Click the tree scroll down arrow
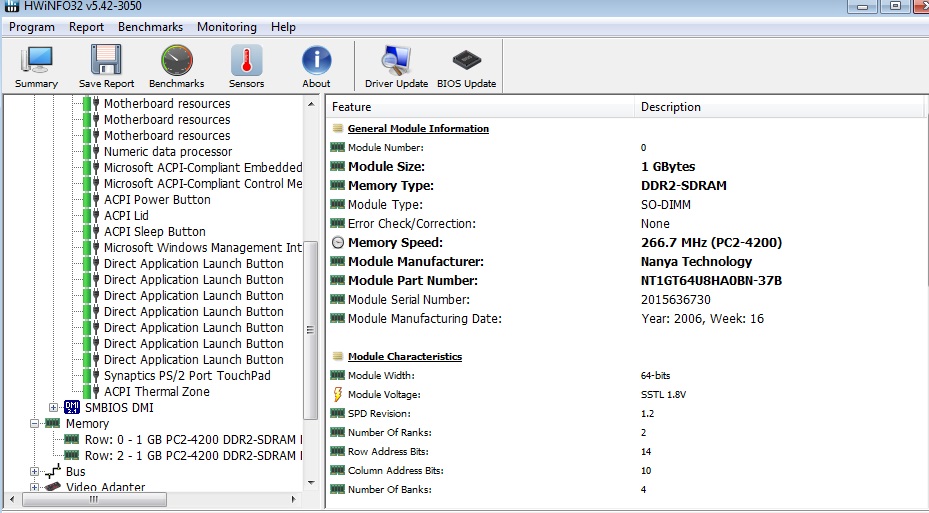 click(x=311, y=483)
